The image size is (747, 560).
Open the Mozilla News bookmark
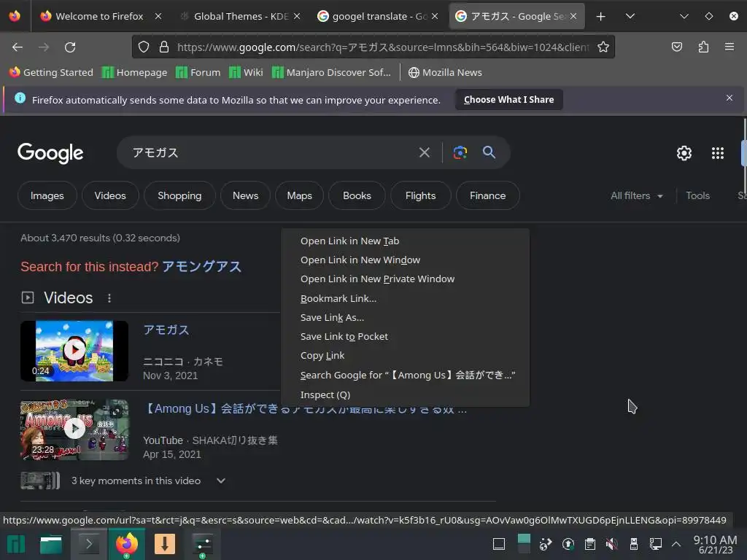446,72
